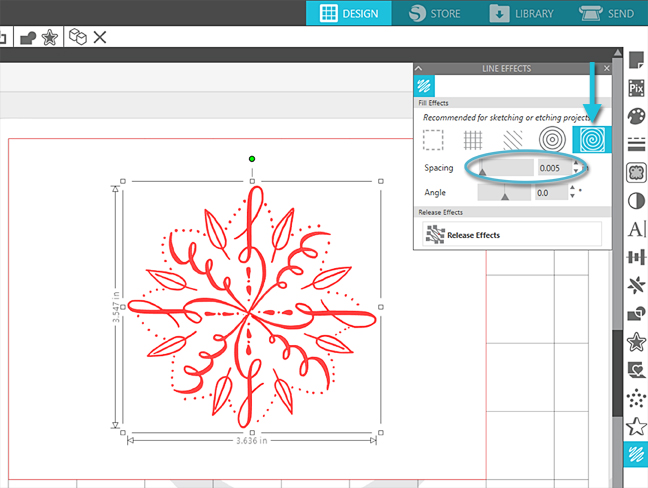Open the PixScan panel icon

636,88
